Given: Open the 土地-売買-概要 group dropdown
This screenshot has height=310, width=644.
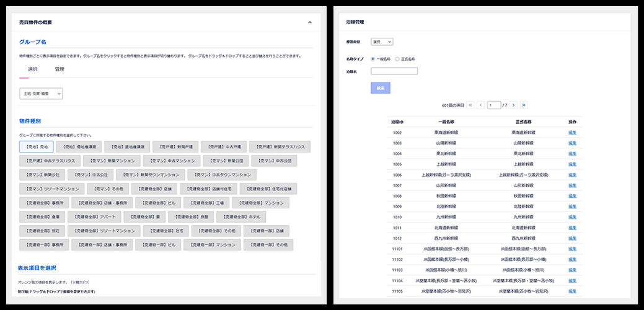Looking at the screenshot, I should click(41, 94).
